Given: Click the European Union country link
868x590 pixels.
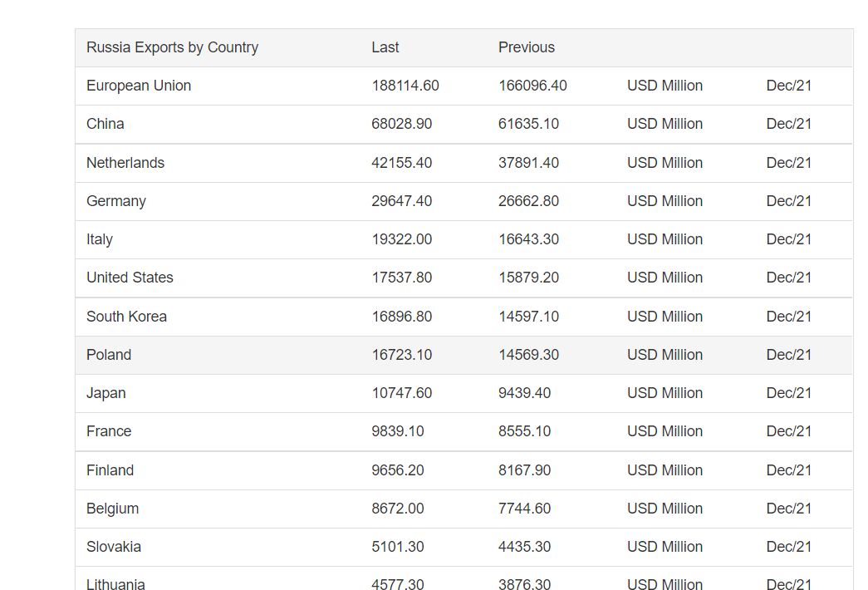Looking at the screenshot, I should click(x=139, y=86).
